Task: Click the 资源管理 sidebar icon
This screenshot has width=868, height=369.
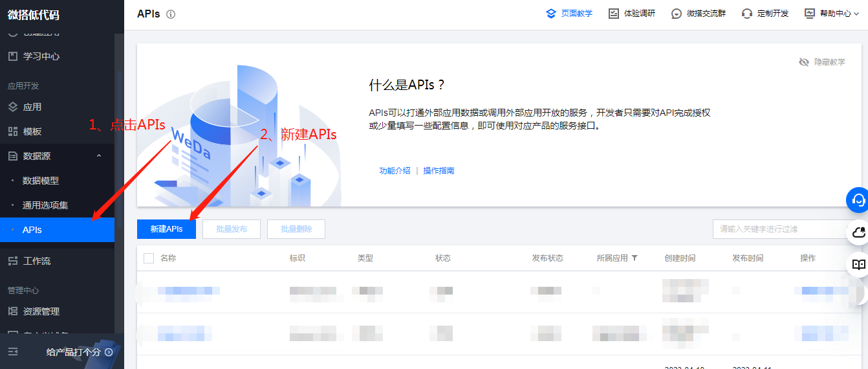Action: (13, 311)
